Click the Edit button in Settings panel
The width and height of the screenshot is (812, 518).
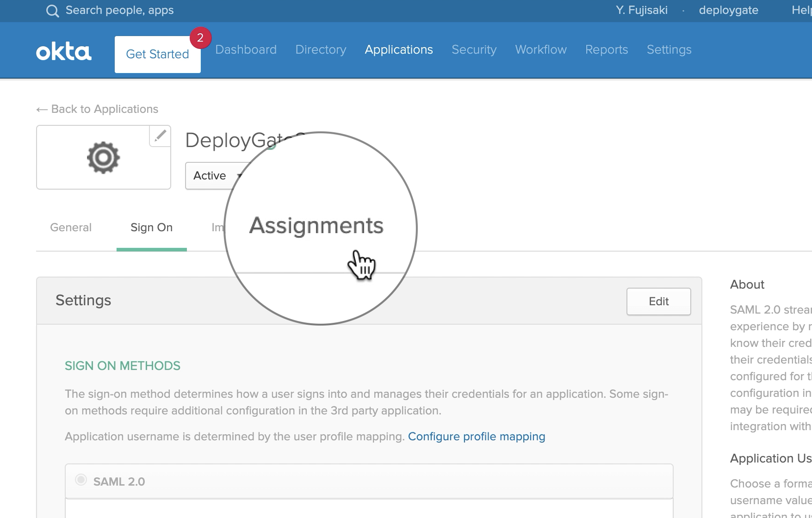coord(658,301)
